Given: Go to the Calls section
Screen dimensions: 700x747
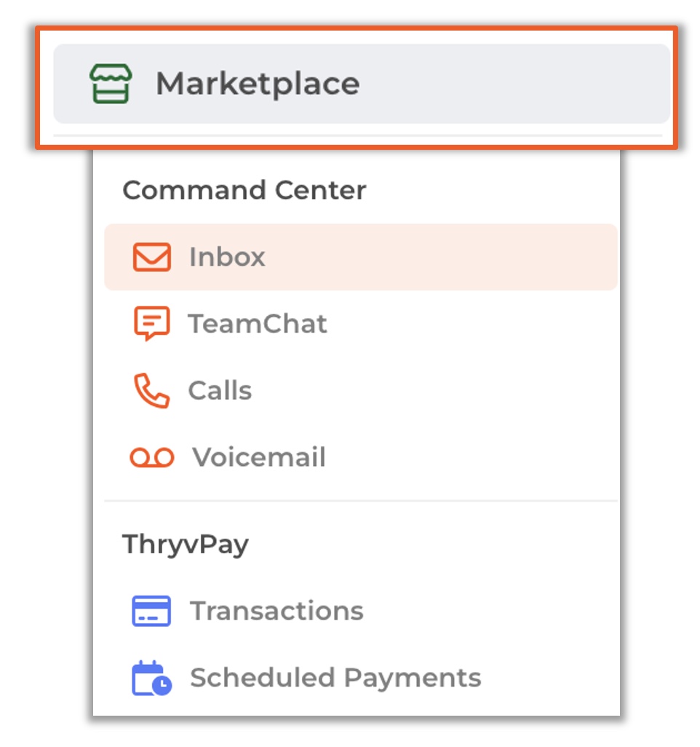Looking at the screenshot, I should (x=220, y=391).
